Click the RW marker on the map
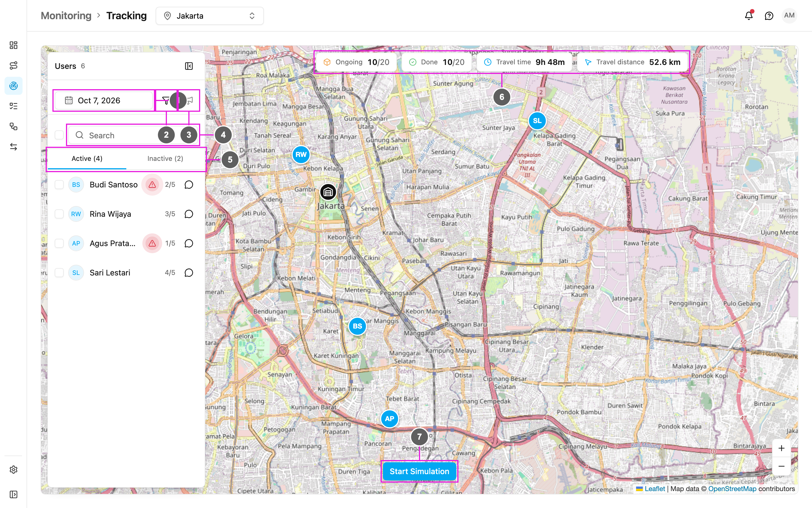 click(301, 155)
